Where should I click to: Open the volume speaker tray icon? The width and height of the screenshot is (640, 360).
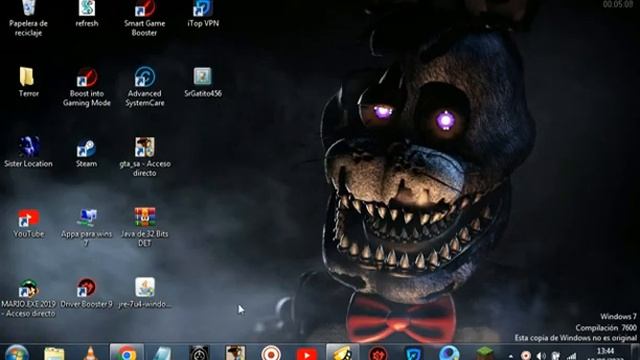coord(541,356)
